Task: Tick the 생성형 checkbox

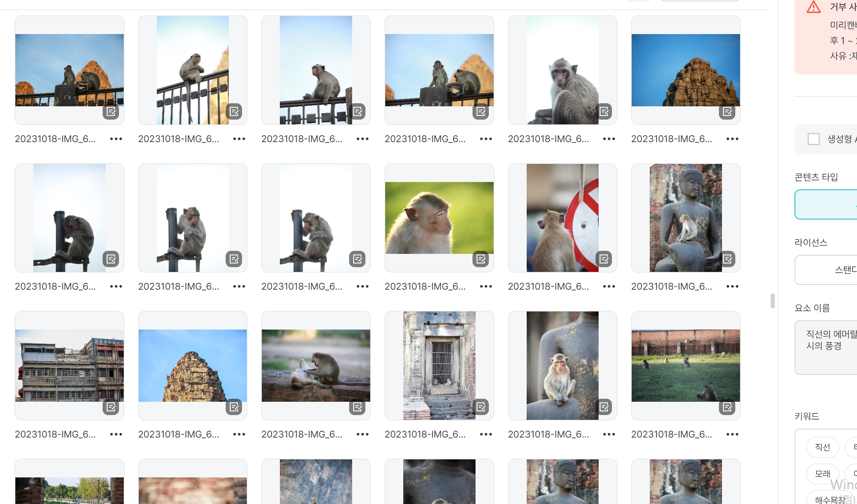Action: pos(814,139)
